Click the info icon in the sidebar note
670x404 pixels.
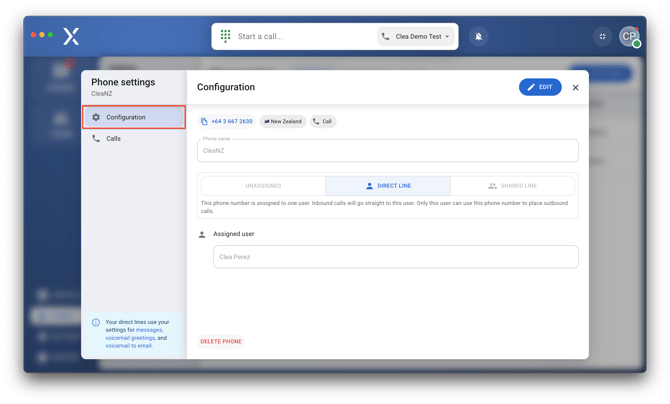(x=96, y=323)
